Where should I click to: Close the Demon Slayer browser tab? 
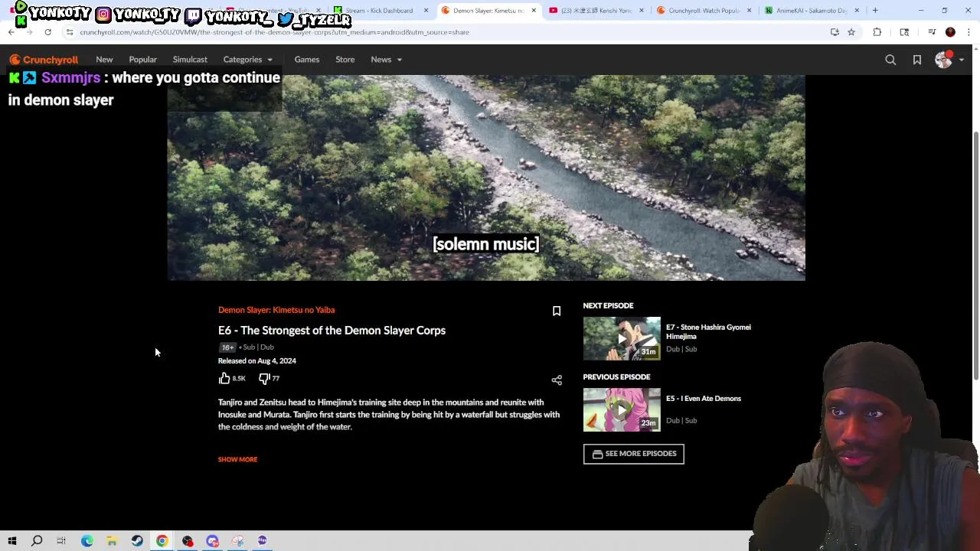[x=534, y=11]
